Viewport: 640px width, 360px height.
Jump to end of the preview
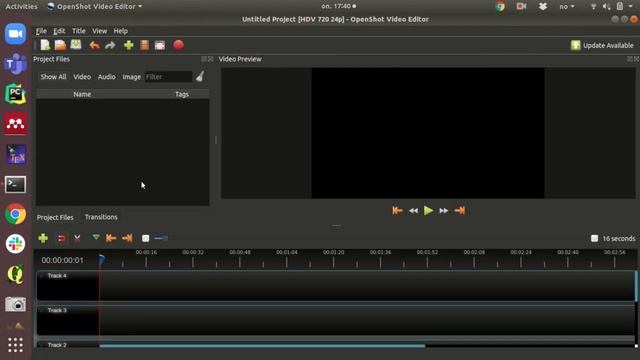[460, 211]
